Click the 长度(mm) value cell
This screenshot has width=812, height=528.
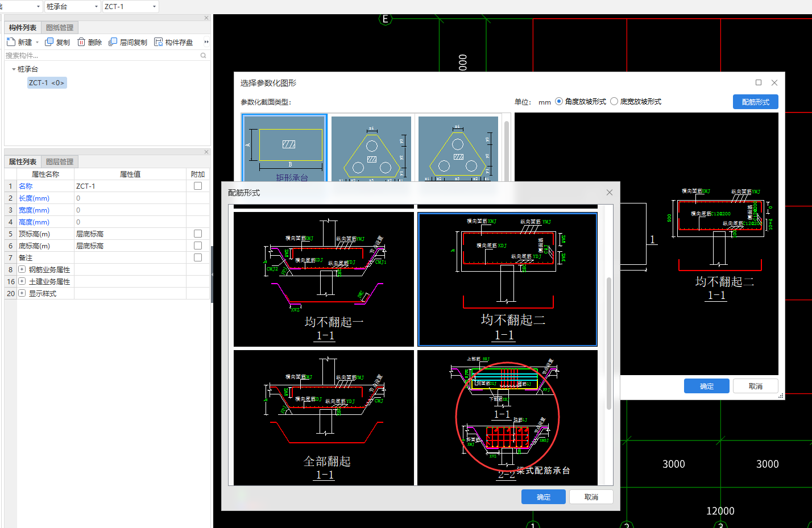130,198
